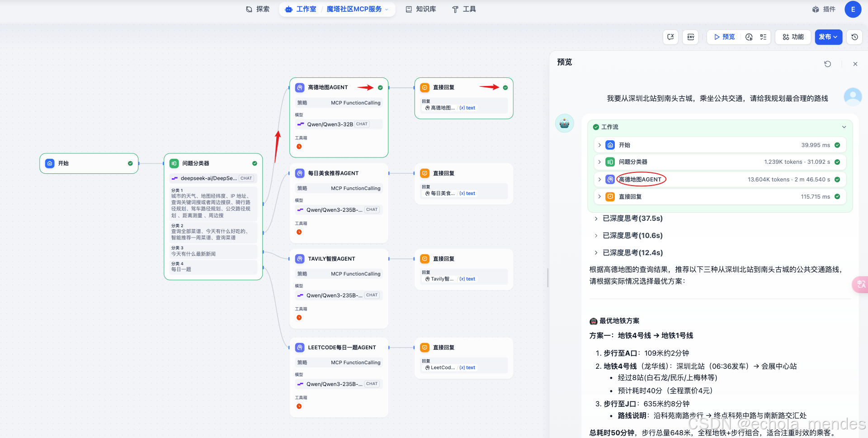Go to the 探索 tab
The image size is (868, 438).
pyautogui.click(x=258, y=9)
